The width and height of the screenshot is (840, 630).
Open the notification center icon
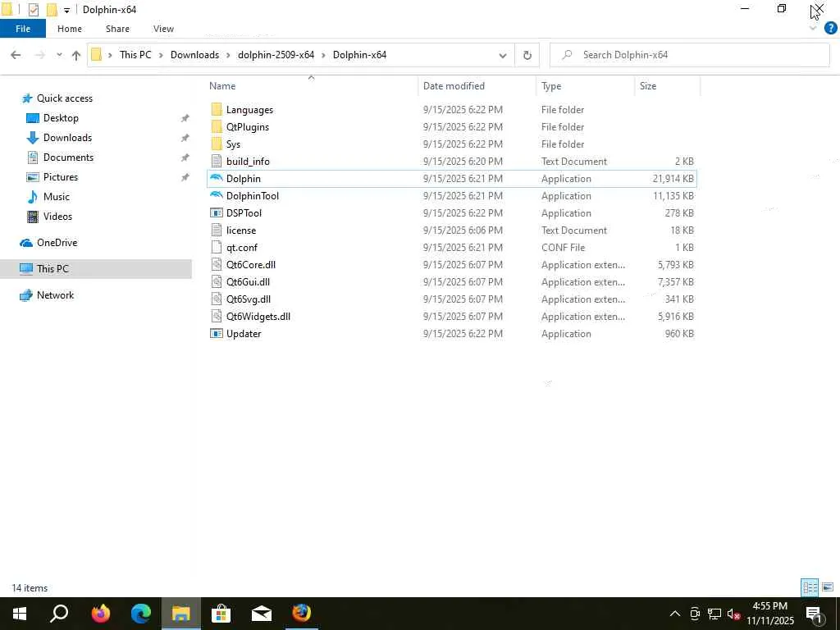(815, 614)
